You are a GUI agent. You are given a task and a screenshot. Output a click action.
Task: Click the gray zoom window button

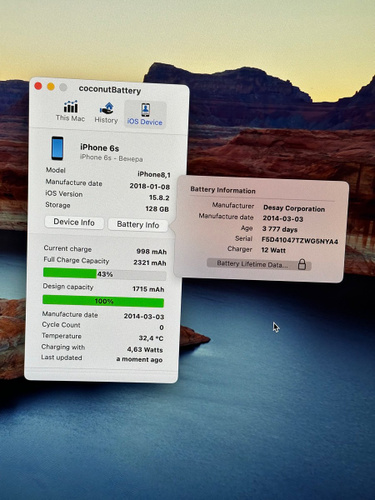[63, 87]
